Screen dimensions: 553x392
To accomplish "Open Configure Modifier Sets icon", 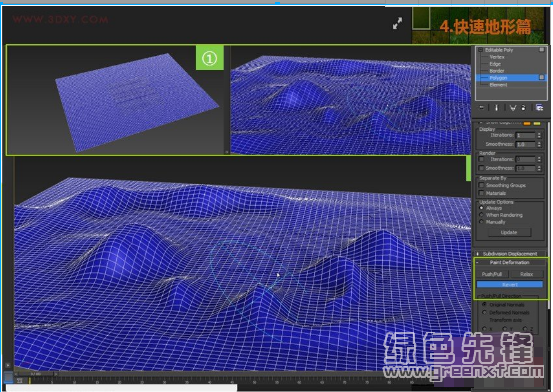I will tap(539, 108).
